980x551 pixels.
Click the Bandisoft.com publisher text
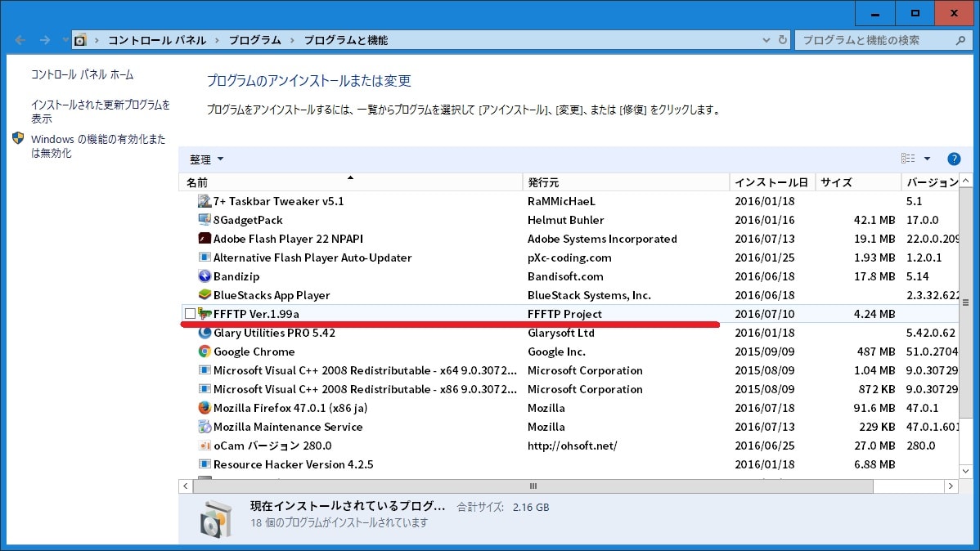[x=565, y=275]
